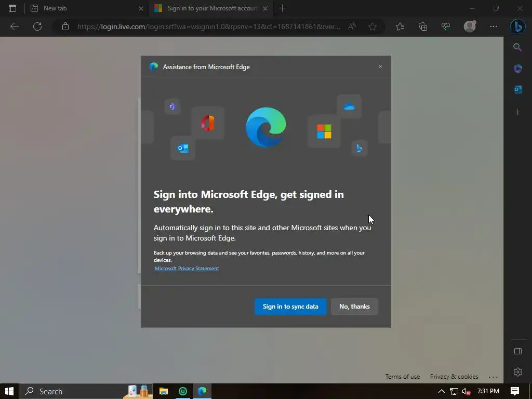
Task: Close the New tab tab
Action: click(141, 8)
